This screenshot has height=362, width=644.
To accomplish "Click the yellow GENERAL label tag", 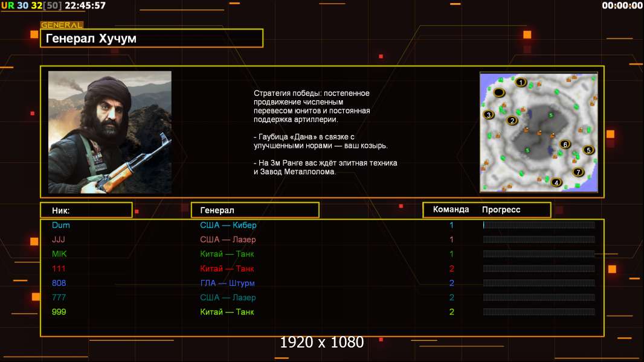I will coord(62,25).
